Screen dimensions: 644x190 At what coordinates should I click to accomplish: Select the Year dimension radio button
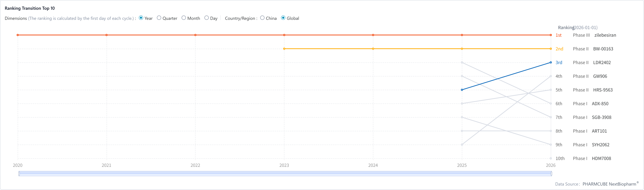pyautogui.click(x=141, y=18)
